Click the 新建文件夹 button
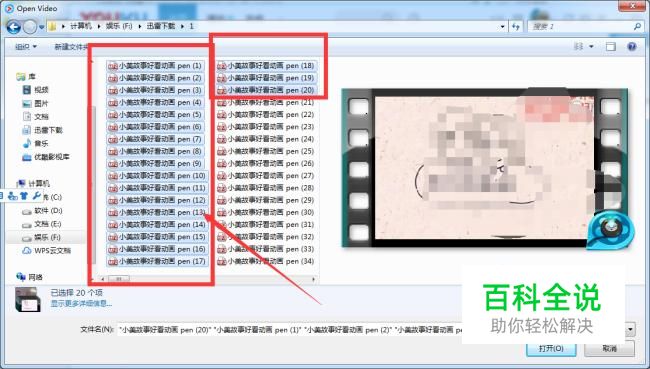The height and width of the screenshot is (369, 650). [71, 47]
